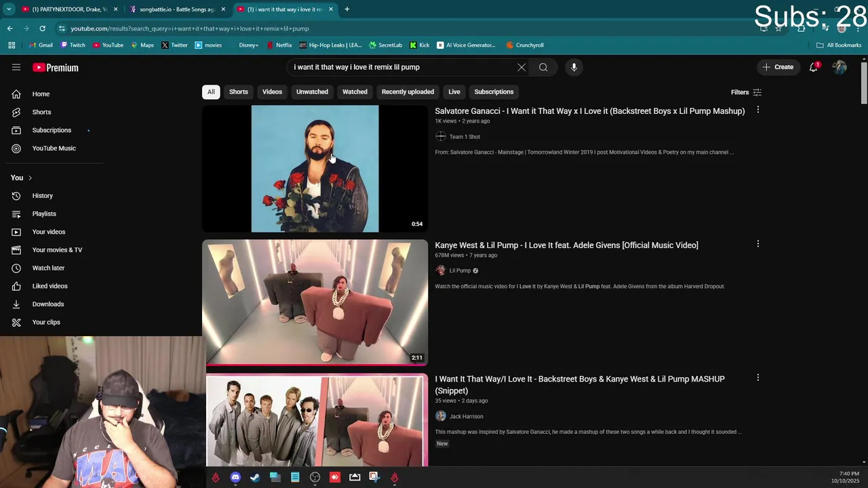
Task: Click the YouTube Premium logo
Action: click(56, 68)
